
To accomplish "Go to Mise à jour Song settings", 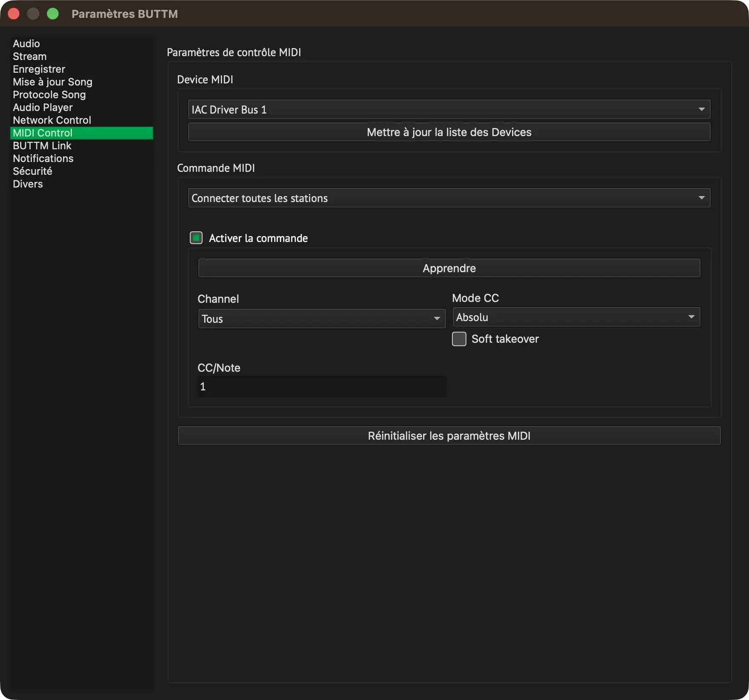I will click(81, 82).
